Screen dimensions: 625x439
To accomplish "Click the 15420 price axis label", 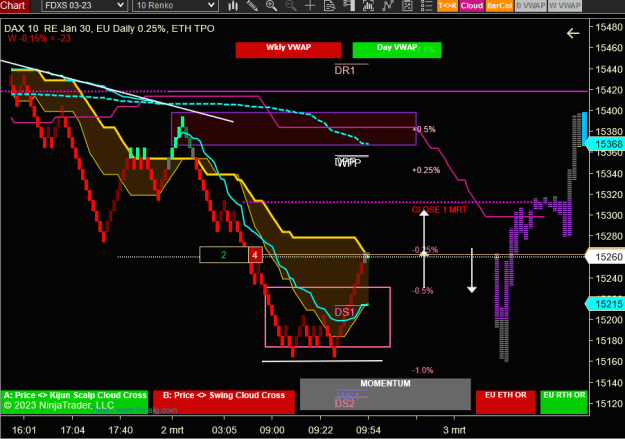I will [609, 90].
